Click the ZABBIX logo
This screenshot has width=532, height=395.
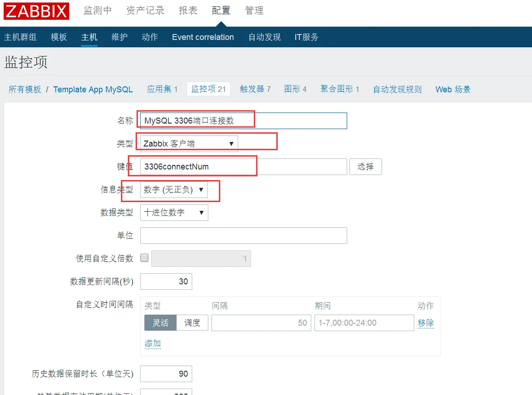[x=36, y=11]
